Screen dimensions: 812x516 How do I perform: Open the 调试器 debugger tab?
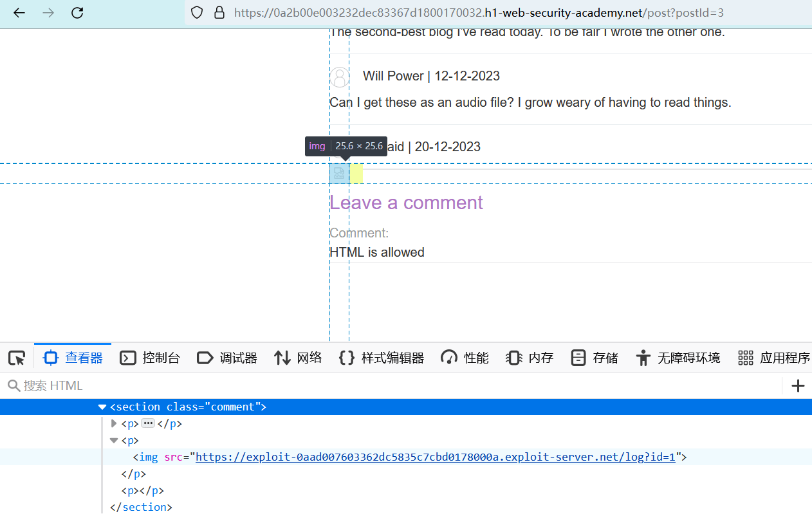click(x=227, y=358)
